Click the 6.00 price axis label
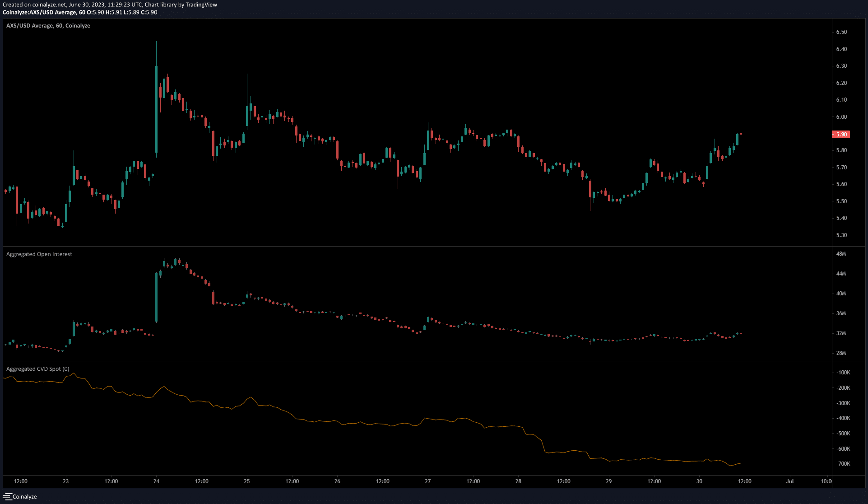The width and height of the screenshot is (868, 504). click(x=841, y=117)
